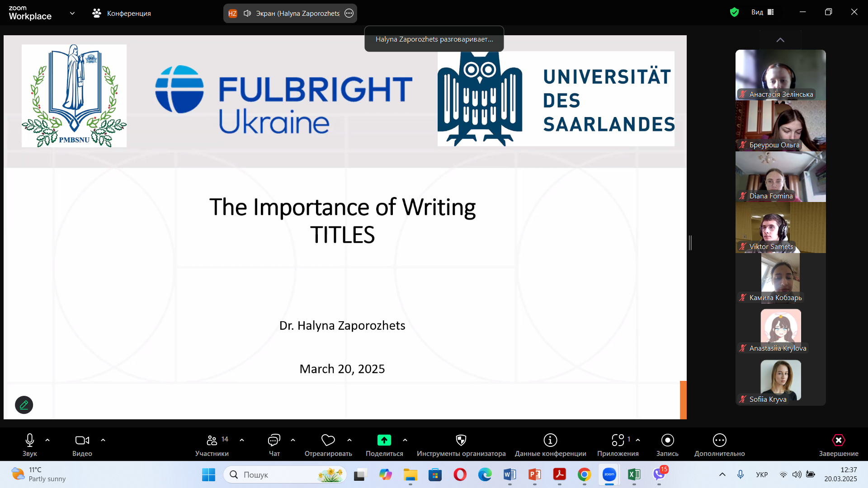Click the green annotate pencil icon
This screenshot has width=868, height=488.
[x=24, y=405]
